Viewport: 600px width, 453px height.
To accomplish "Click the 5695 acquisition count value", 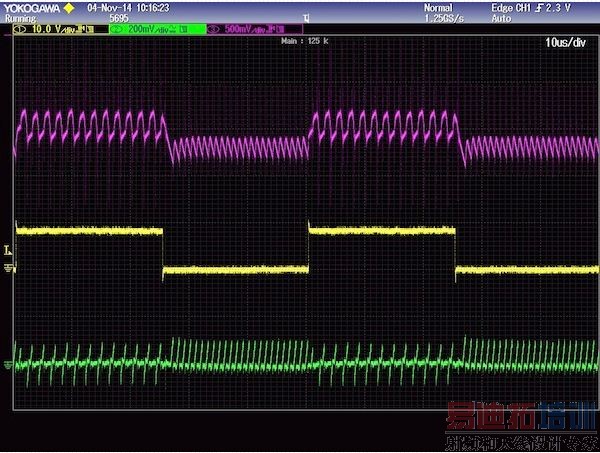I will pyautogui.click(x=119, y=18).
